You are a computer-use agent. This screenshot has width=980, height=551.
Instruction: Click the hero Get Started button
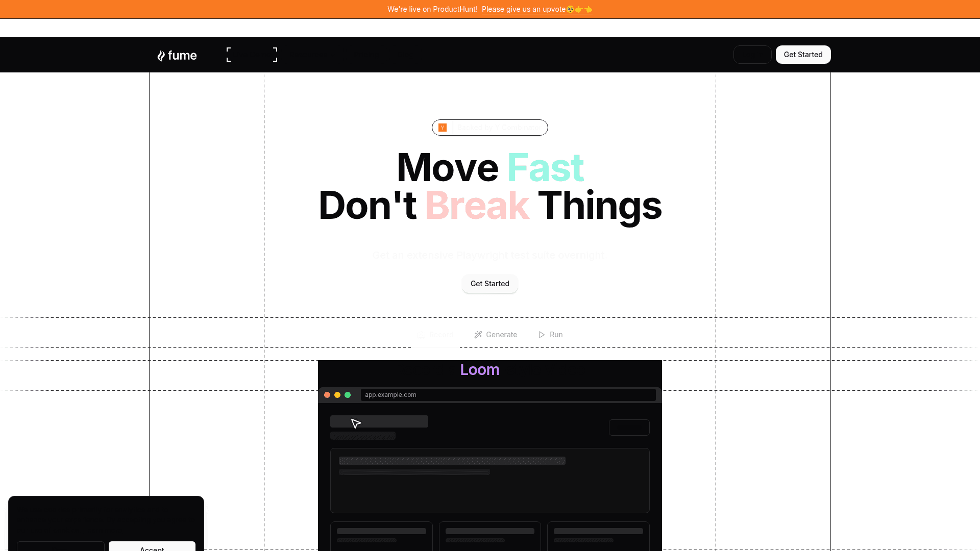point(490,284)
